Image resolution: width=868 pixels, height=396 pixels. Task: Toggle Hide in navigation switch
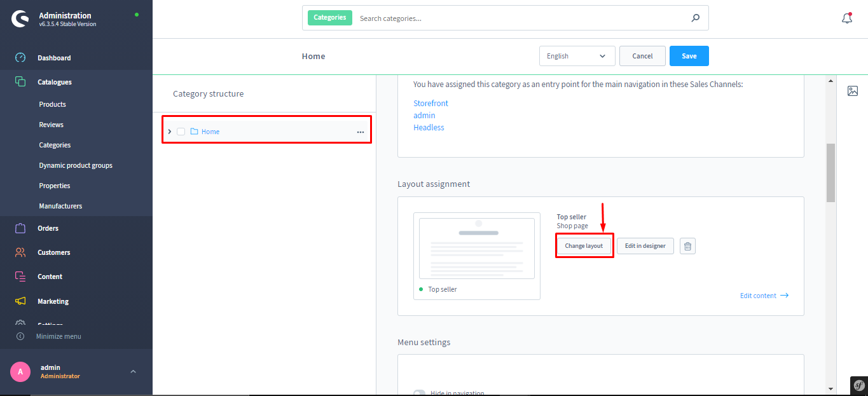point(419,393)
